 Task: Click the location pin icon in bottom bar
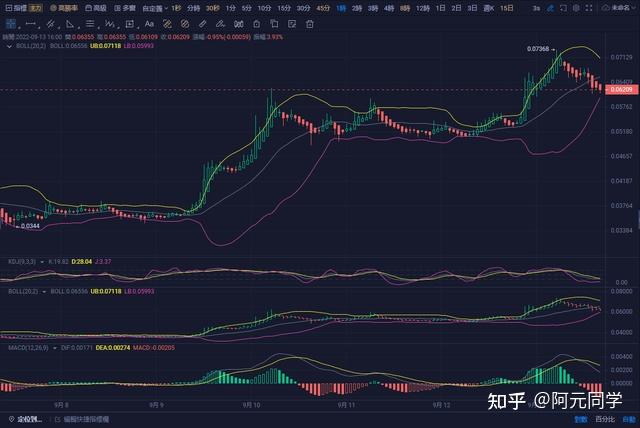(11, 419)
